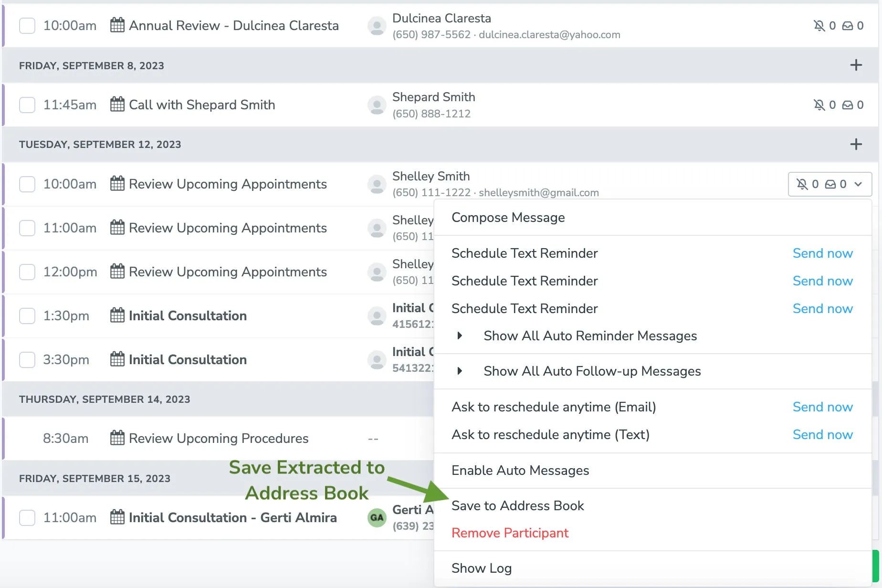Click the inbox icon on Shepard Smith's row

point(846,105)
